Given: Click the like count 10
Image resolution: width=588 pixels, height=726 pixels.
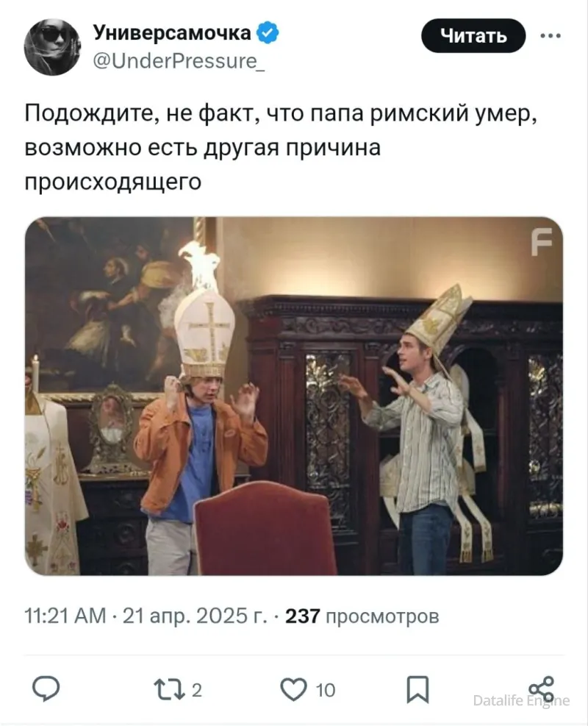Looking at the screenshot, I should 325,691.
